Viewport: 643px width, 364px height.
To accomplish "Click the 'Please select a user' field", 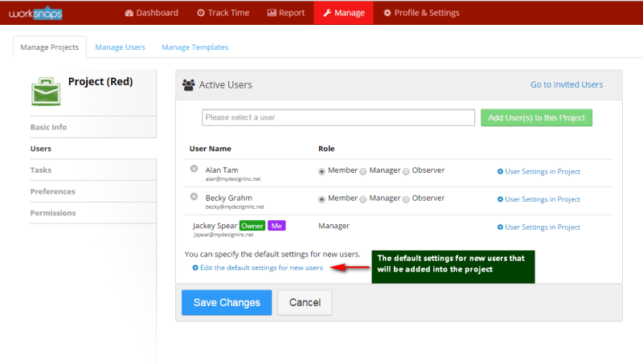I will click(x=338, y=117).
